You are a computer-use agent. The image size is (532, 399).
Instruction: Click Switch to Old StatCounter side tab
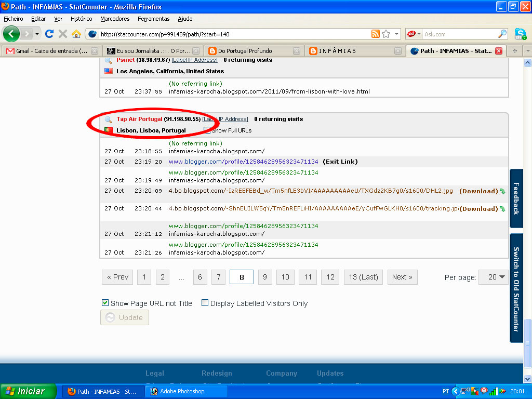[x=516, y=288]
